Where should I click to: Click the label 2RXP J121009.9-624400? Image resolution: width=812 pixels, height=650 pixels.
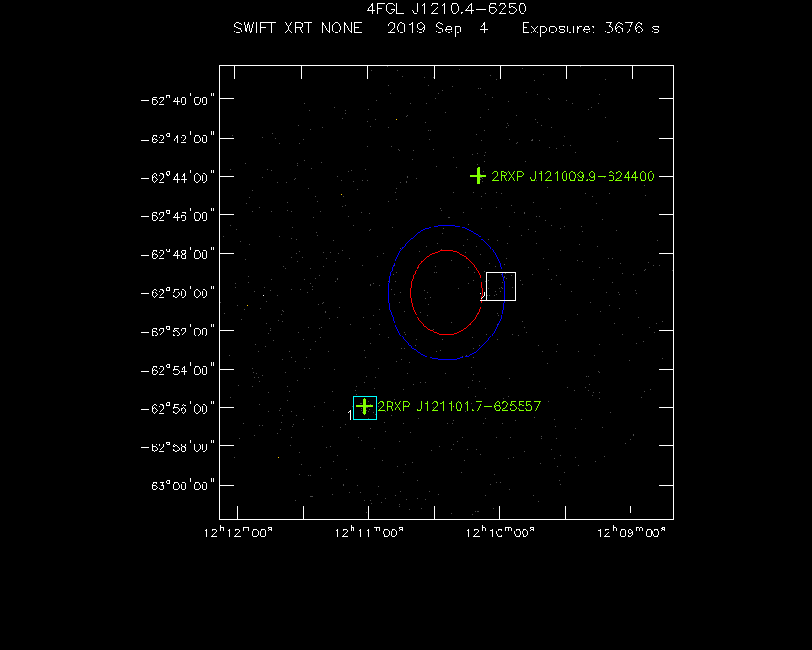click(x=573, y=176)
